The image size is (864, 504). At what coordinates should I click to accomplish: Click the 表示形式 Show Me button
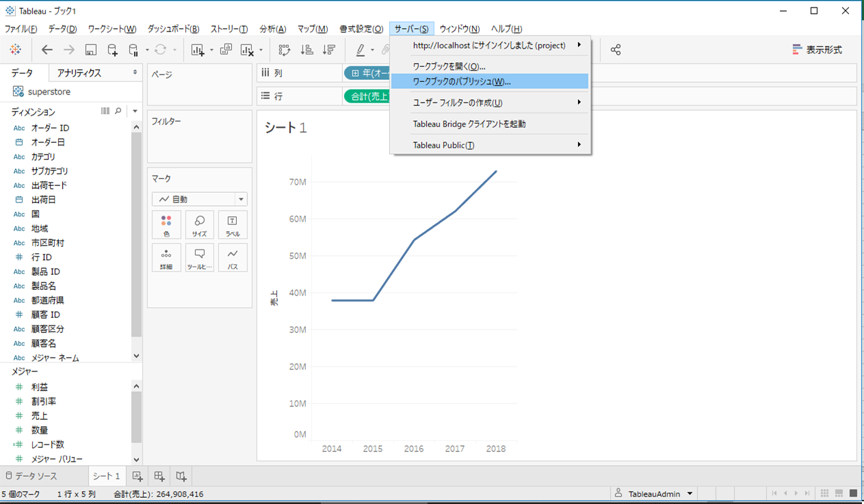[817, 50]
